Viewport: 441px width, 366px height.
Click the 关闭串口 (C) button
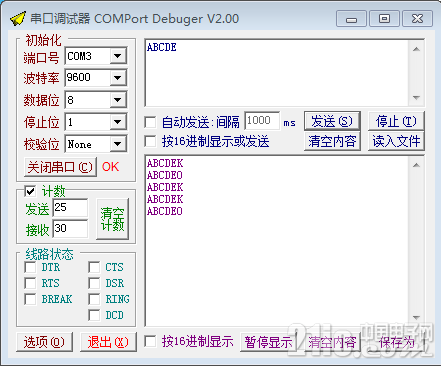point(60,167)
